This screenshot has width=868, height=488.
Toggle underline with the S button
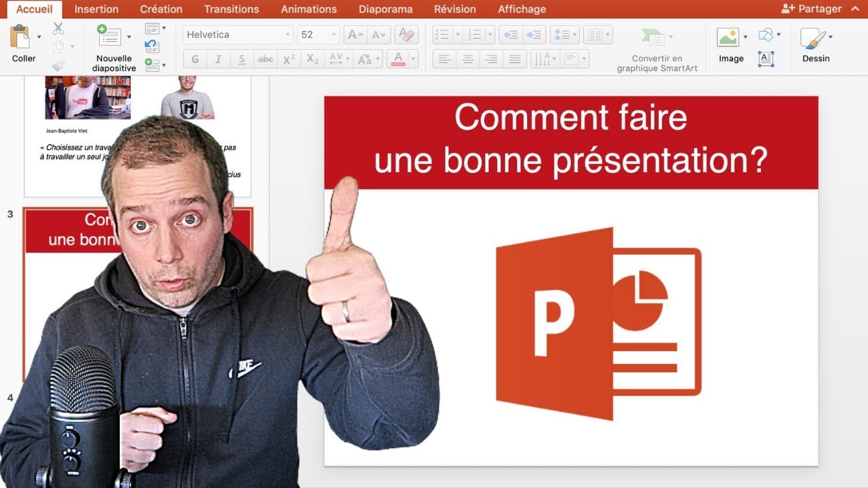pos(242,59)
